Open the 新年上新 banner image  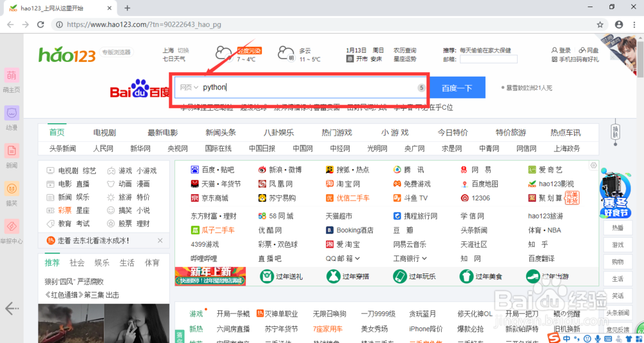coord(211,277)
